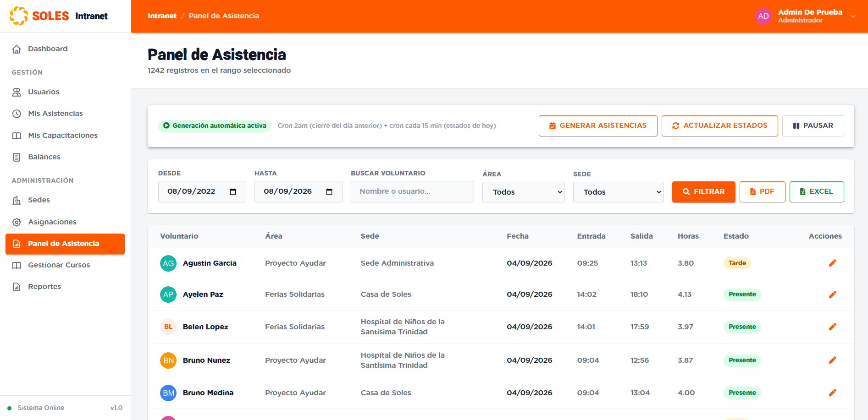Viewport: 868px width, 420px height.
Task: Open Usuarios in sidebar
Action: click(x=65, y=92)
